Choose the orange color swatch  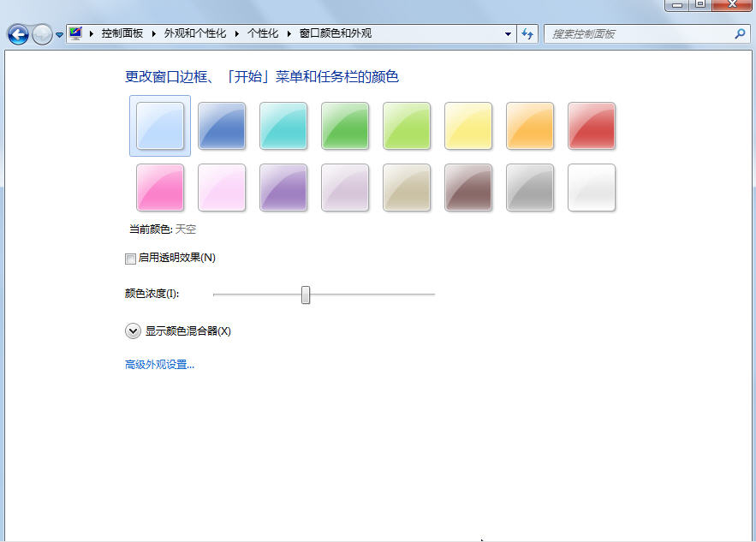pyautogui.click(x=530, y=126)
